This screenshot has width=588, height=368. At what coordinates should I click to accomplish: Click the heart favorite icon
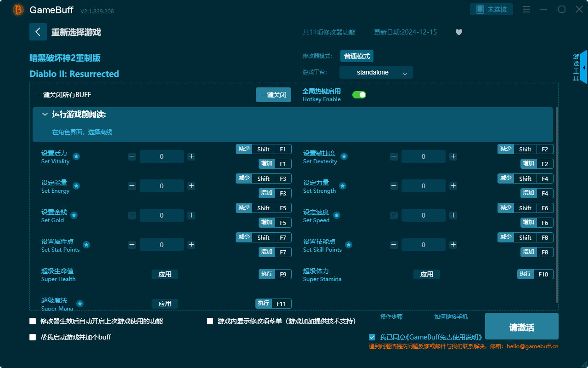coord(459,32)
